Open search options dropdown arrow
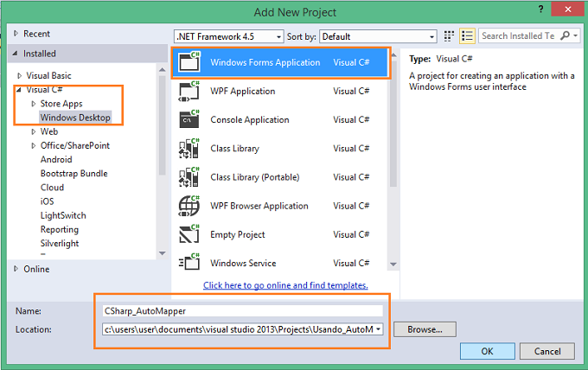 pyautogui.click(x=575, y=36)
